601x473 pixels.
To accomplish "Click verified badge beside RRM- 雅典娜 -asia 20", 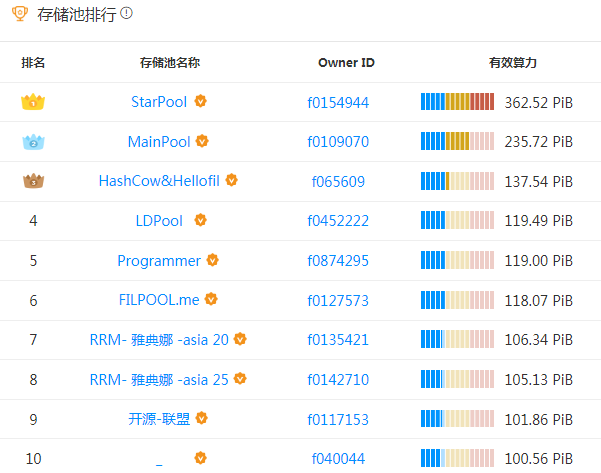I will 240,339.
